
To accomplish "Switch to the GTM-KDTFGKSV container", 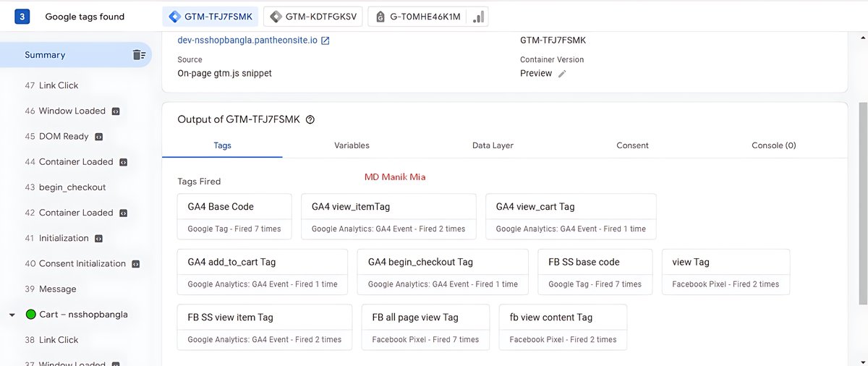I will (x=313, y=17).
